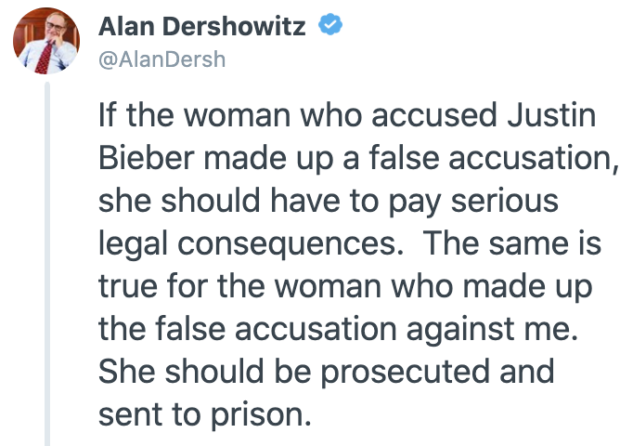Click "she should have to pay serious" line

click(x=329, y=202)
